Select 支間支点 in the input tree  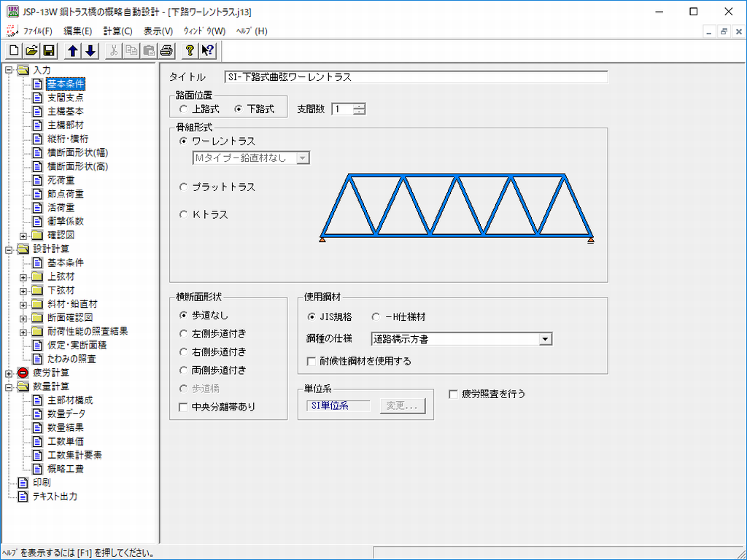[65, 98]
